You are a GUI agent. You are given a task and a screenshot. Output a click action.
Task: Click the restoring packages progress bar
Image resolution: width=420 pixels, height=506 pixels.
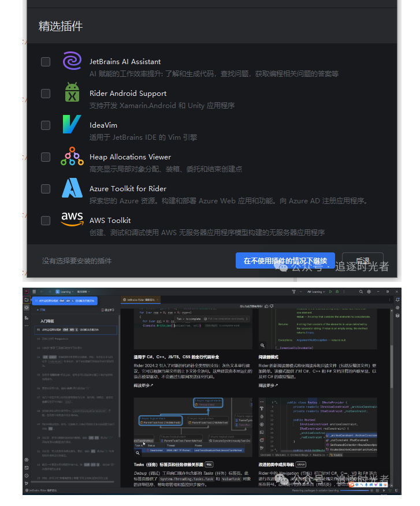(x=354, y=491)
